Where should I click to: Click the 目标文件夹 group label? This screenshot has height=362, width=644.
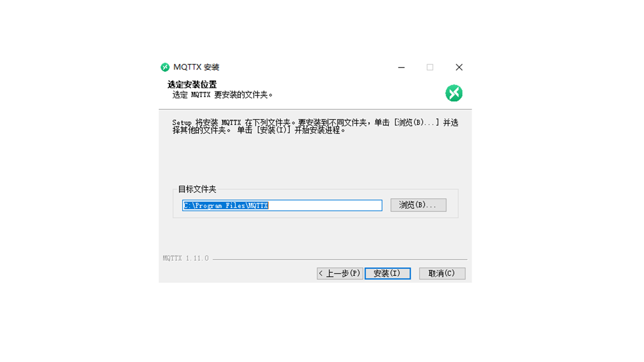click(197, 189)
